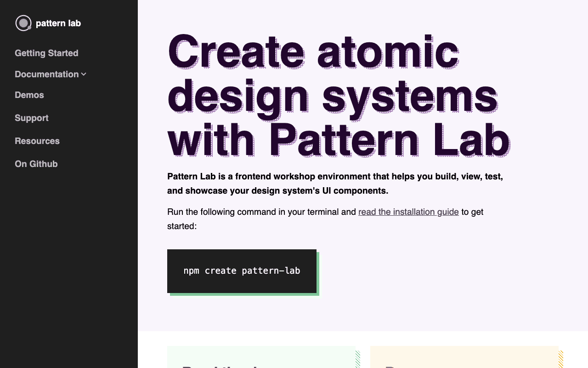Collapse the Documentation submenu arrow

[x=84, y=74]
